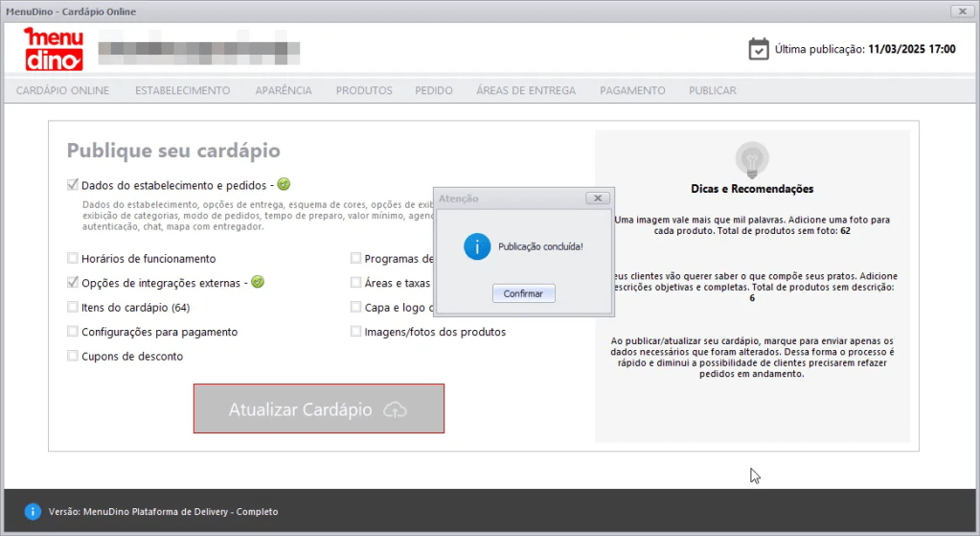Click the version info icon in footer

point(33,512)
